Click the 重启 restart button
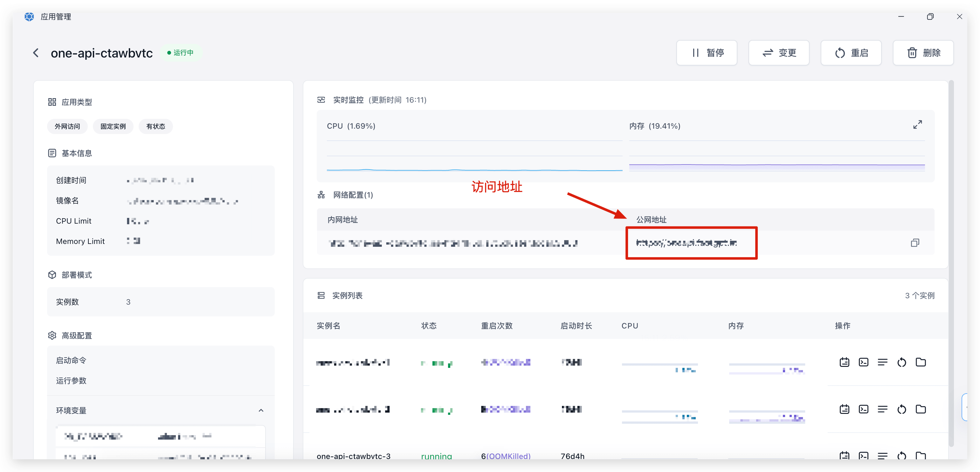The width and height of the screenshot is (980, 472). click(x=851, y=53)
